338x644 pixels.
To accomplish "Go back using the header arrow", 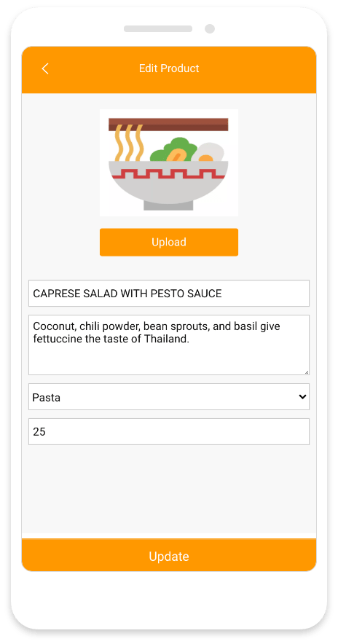I will coord(45,68).
